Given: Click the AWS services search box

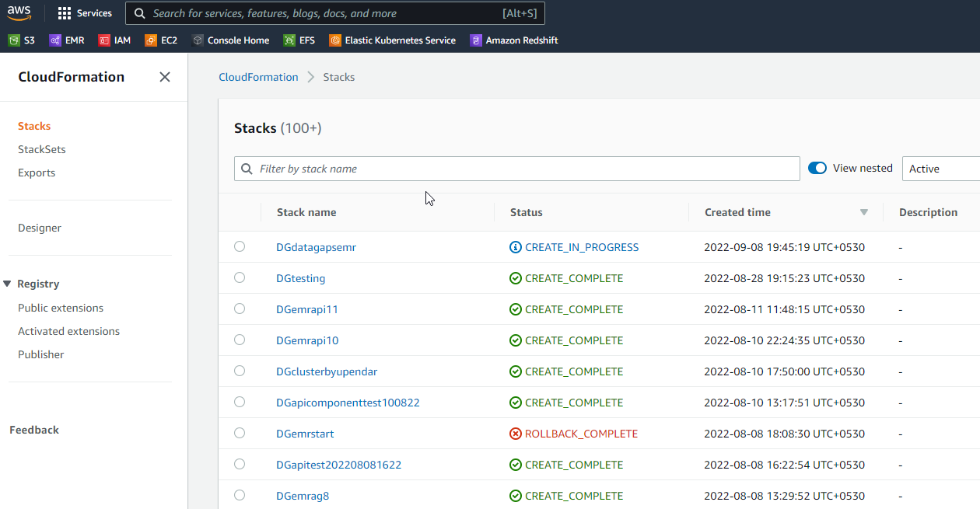Looking at the screenshot, I should point(335,13).
